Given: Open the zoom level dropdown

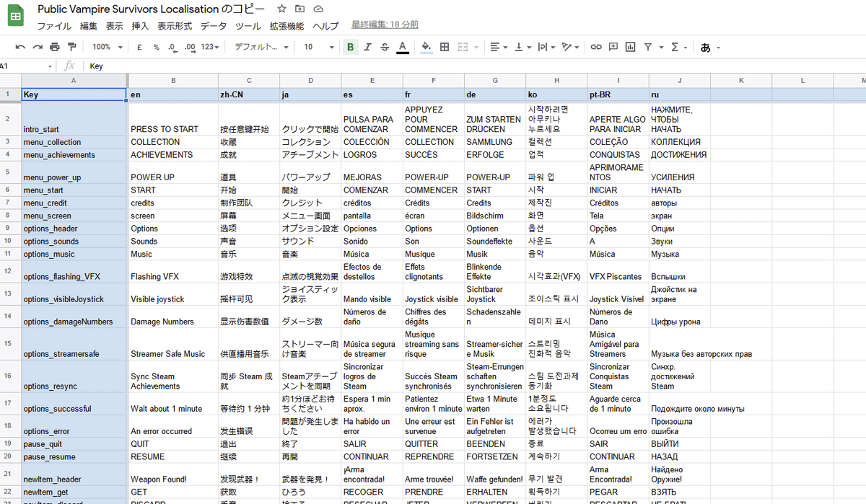Looking at the screenshot, I should [x=106, y=47].
